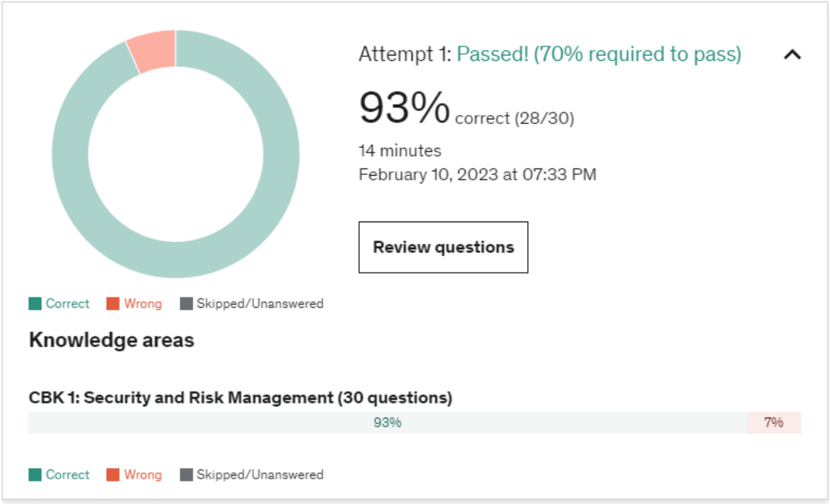Screen dimensions: 830x504
Task: Click the Review questions button
Action: 443,247
